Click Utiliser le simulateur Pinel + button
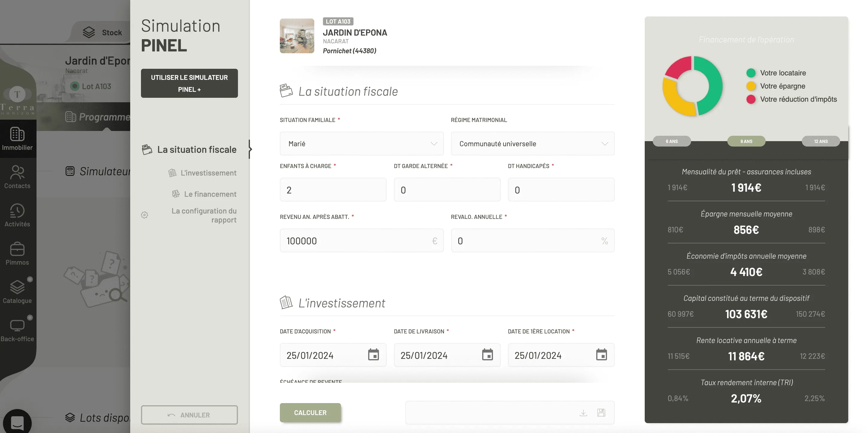Screen dimensions: 868x433 (x=189, y=83)
